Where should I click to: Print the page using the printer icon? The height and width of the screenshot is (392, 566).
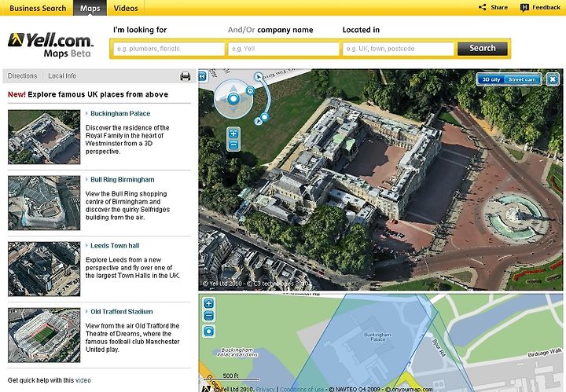pyautogui.click(x=186, y=76)
